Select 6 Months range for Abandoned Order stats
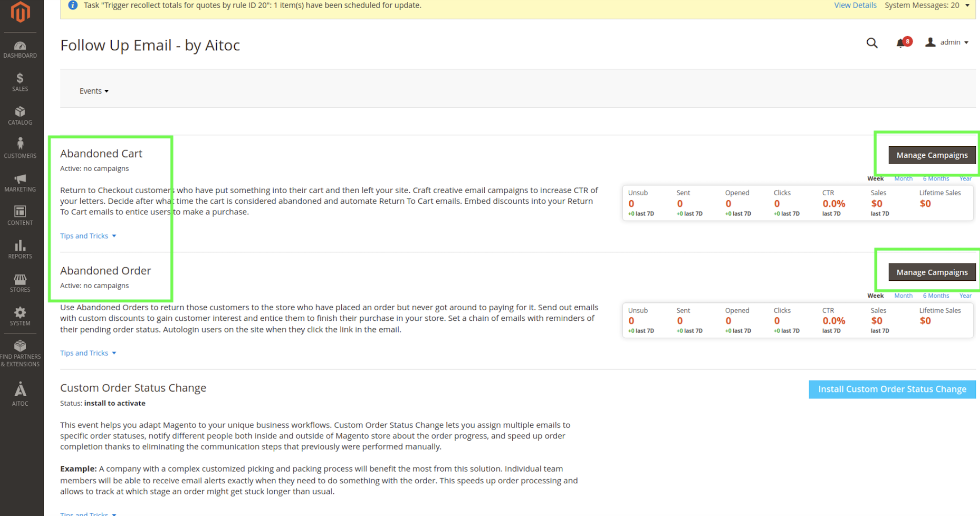 (935, 295)
